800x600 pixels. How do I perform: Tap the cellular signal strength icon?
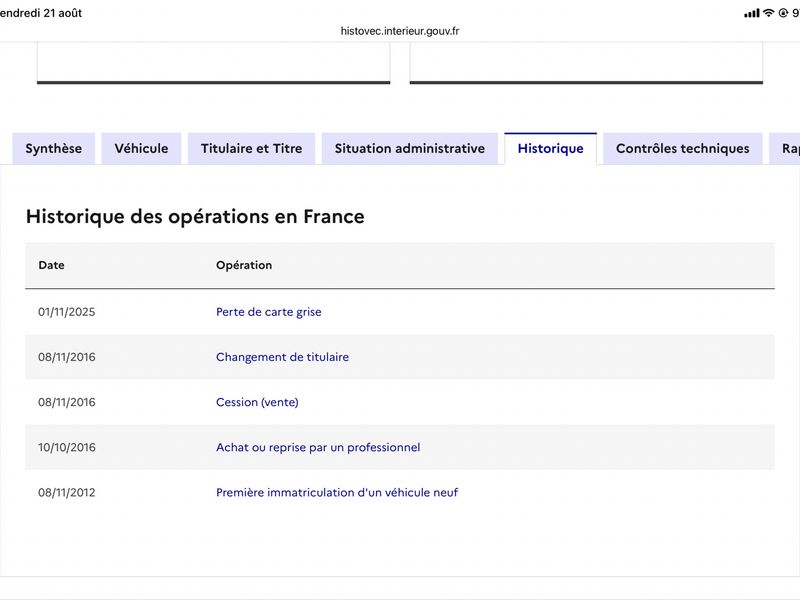coord(752,13)
